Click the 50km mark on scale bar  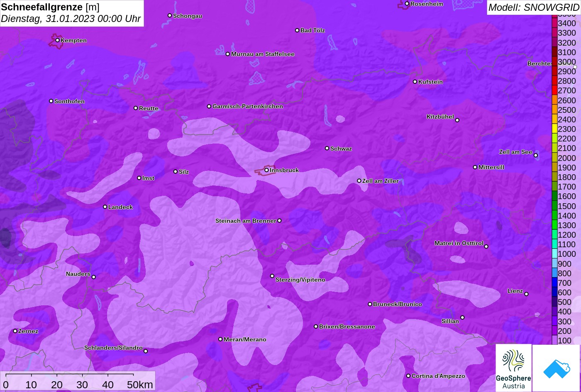(x=140, y=385)
